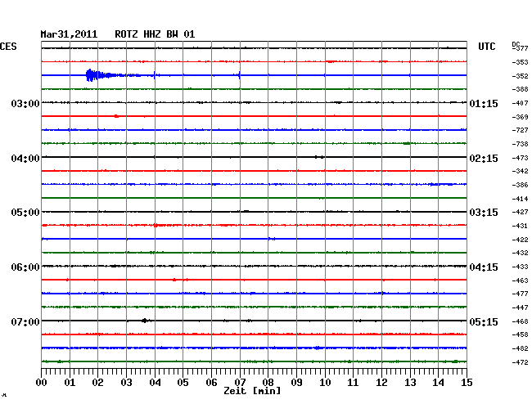This screenshot has height=404, width=532.
Task: Select DC offset value -369
Action: point(521,117)
